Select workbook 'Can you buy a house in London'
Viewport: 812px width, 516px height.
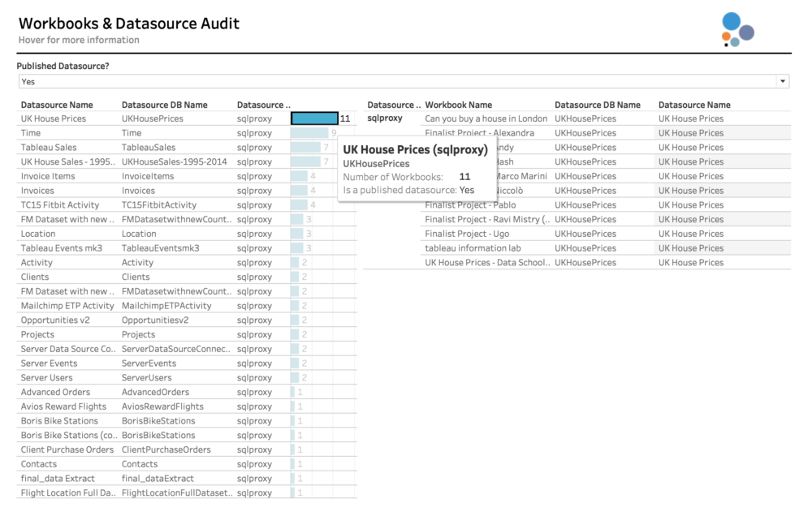point(486,118)
